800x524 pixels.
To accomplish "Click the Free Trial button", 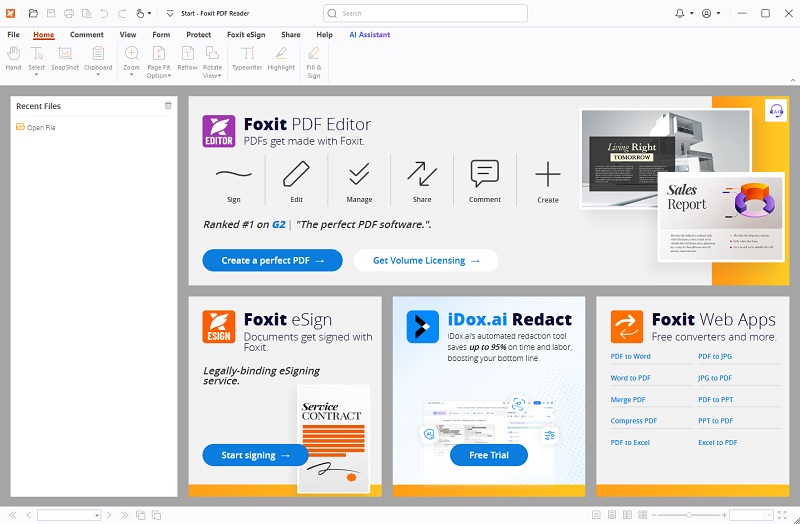I will click(x=489, y=455).
